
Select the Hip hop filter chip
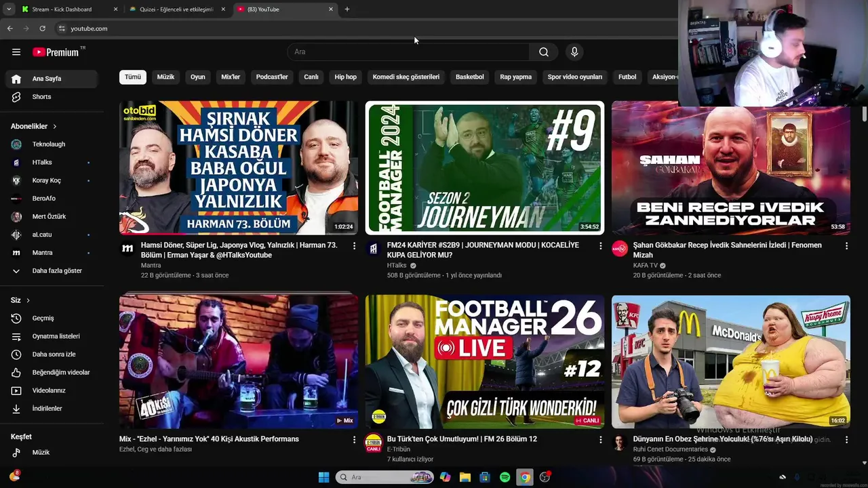[x=345, y=77]
